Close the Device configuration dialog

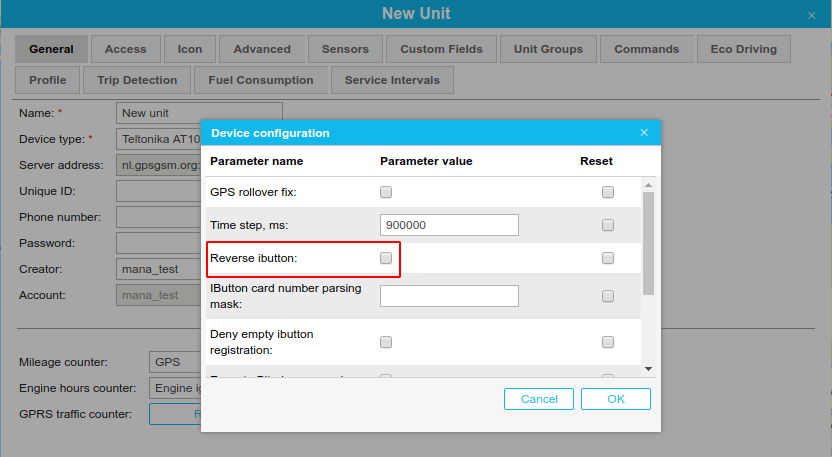click(644, 133)
